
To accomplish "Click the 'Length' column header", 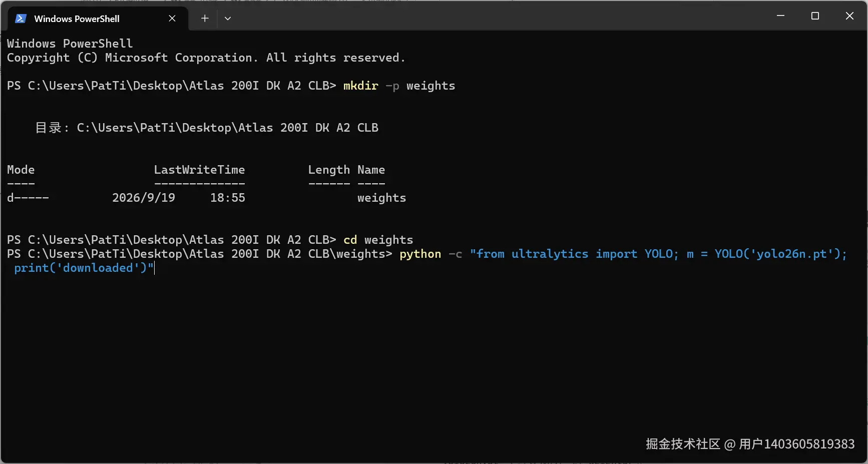I will [x=329, y=170].
